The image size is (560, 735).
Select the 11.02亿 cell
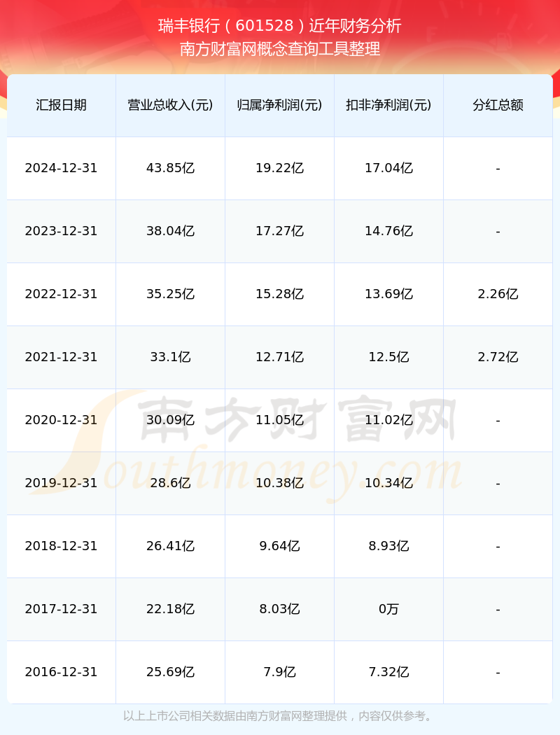click(x=389, y=420)
